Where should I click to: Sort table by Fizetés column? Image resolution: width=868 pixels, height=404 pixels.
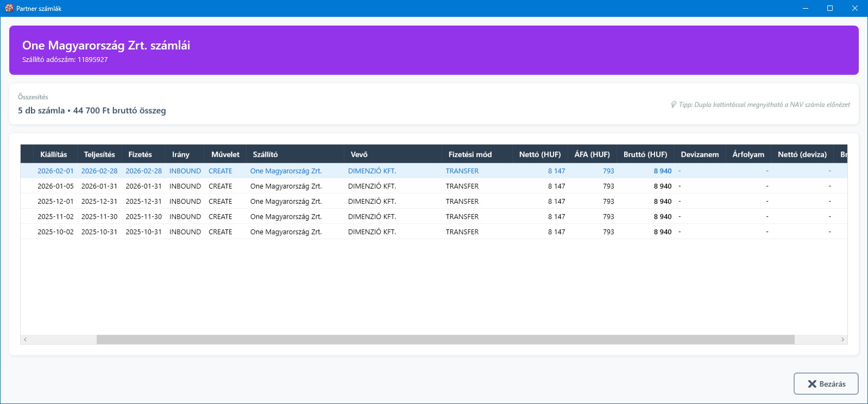[x=140, y=154]
